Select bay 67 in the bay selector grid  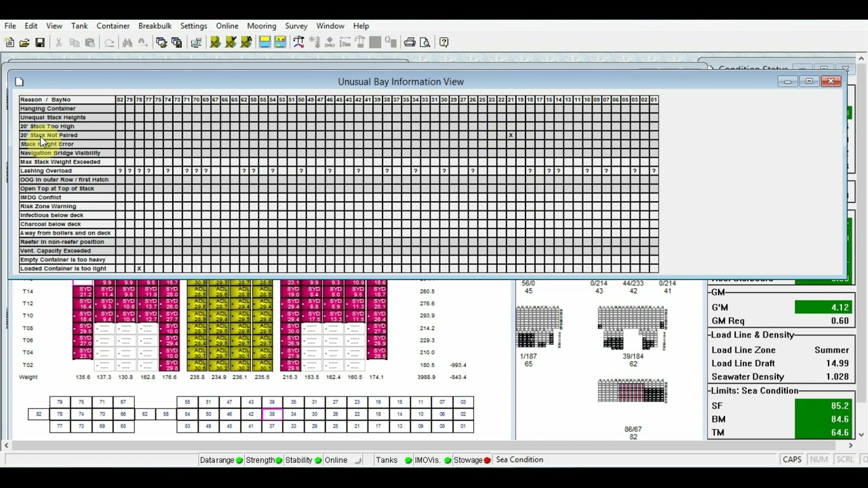[x=123, y=402]
